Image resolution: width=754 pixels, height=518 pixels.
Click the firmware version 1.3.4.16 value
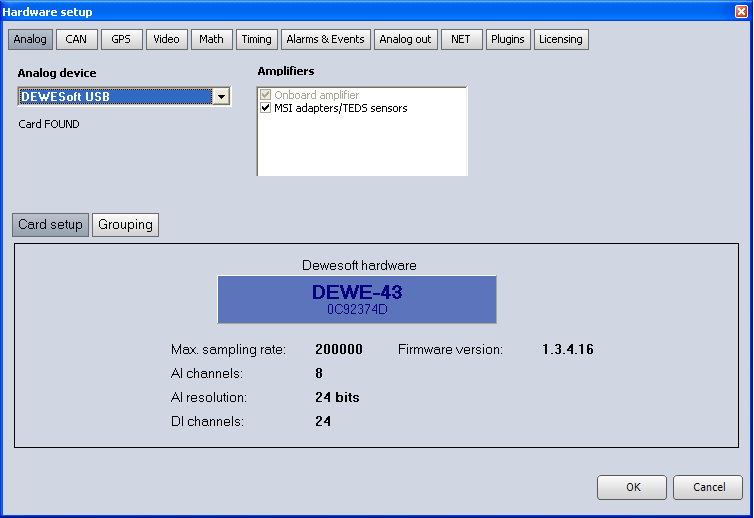coord(568,349)
